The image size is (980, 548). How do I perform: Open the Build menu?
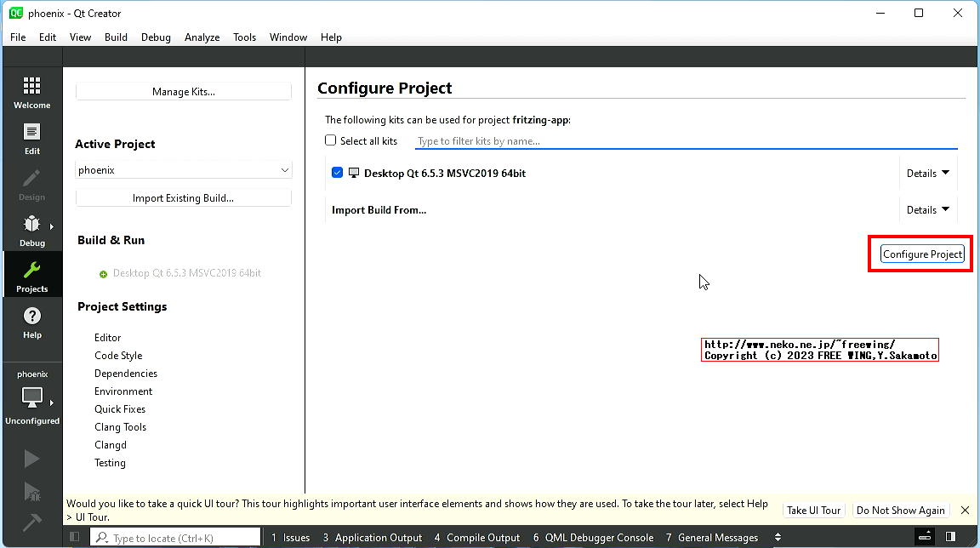pyautogui.click(x=116, y=37)
